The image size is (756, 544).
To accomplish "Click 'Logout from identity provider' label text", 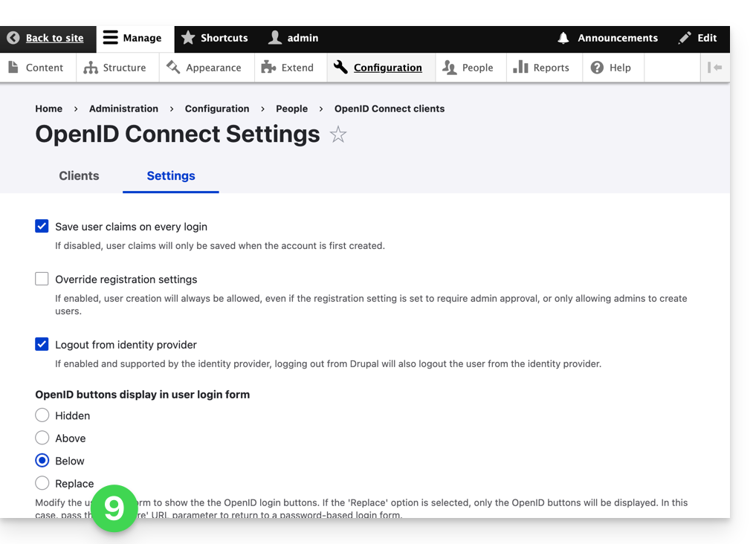I will (126, 345).
